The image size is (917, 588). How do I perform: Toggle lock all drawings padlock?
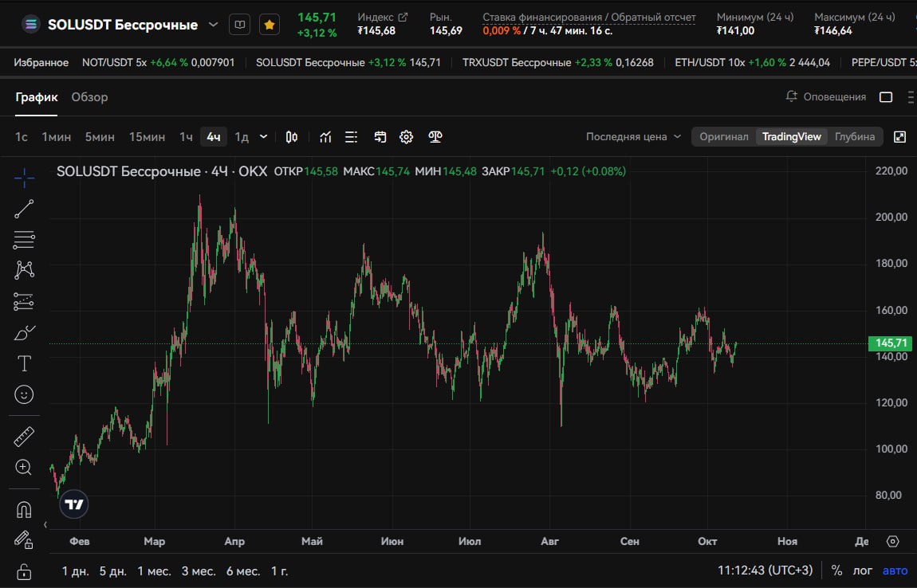24,571
